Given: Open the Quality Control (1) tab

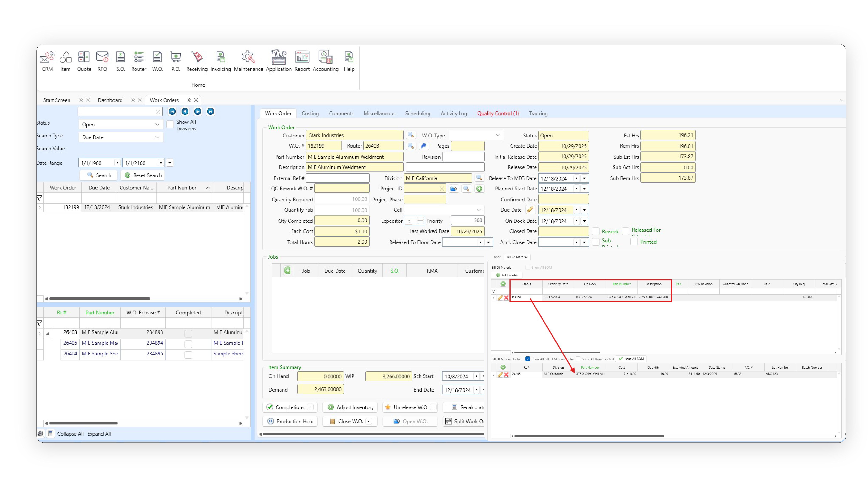Looking at the screenshot, I should click(498, 113).
